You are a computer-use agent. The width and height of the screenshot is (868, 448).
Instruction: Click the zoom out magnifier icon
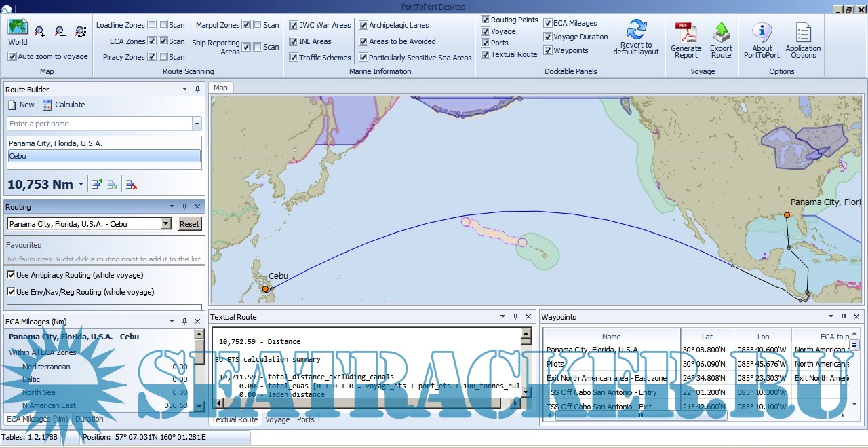pyautogui.click(x=60, y=31)
